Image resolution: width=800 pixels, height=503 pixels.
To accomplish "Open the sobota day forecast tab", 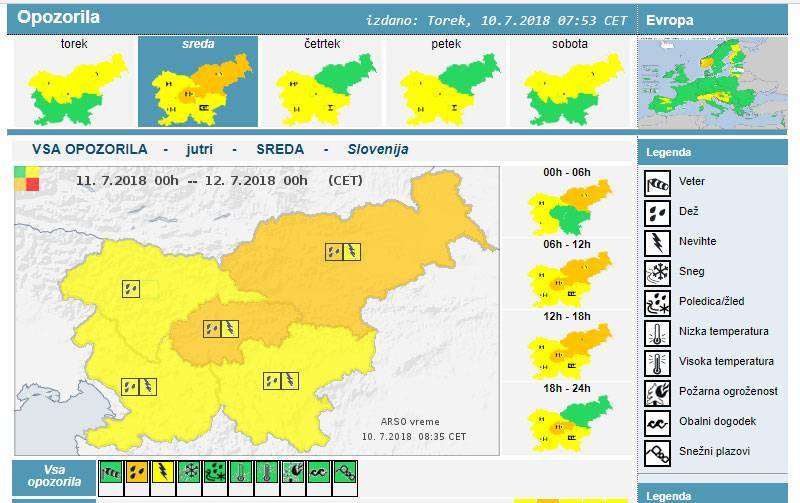I will tap(569, 82).
